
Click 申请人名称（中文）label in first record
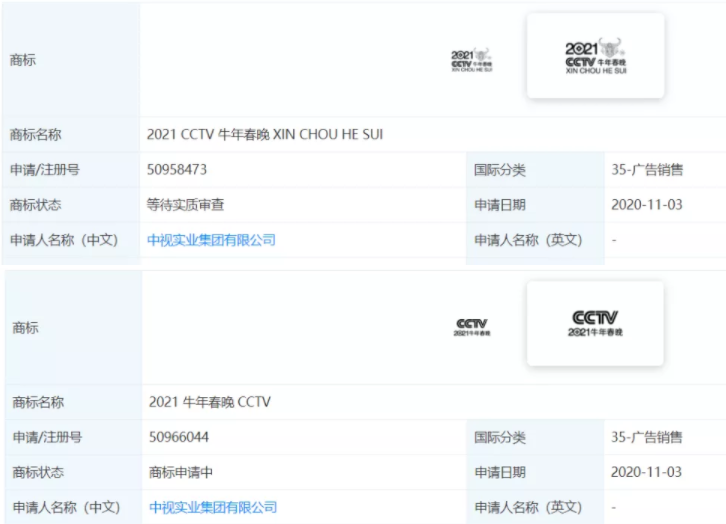tap(64, 240)
